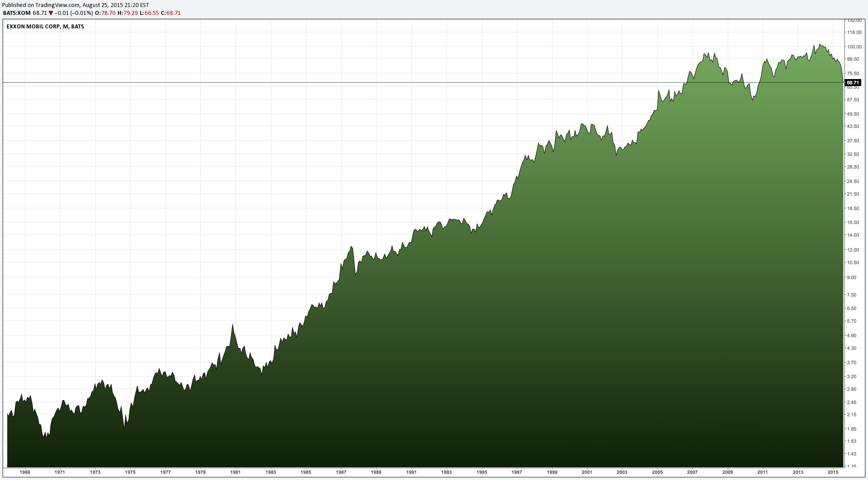Viewport: 868px width, 480px height.
Task: Click the red down-arrow change indicator
Action: [51, 13]
